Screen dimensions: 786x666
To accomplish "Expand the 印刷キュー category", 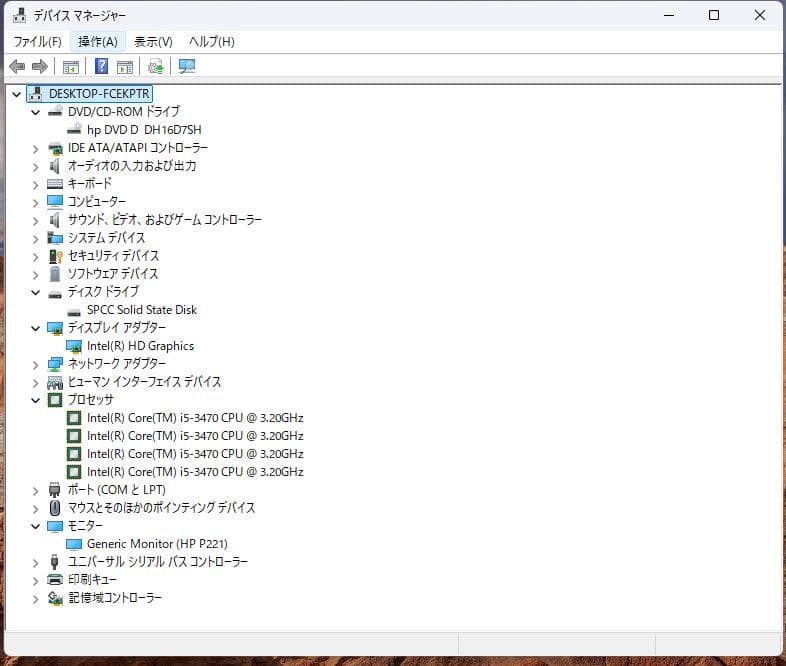I will point(36,581).
